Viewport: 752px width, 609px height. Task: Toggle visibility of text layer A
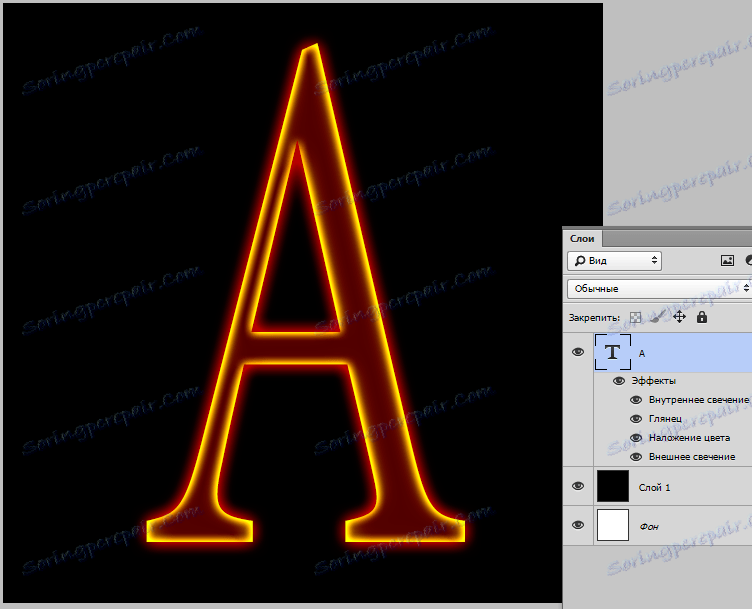tap(578, 352)
